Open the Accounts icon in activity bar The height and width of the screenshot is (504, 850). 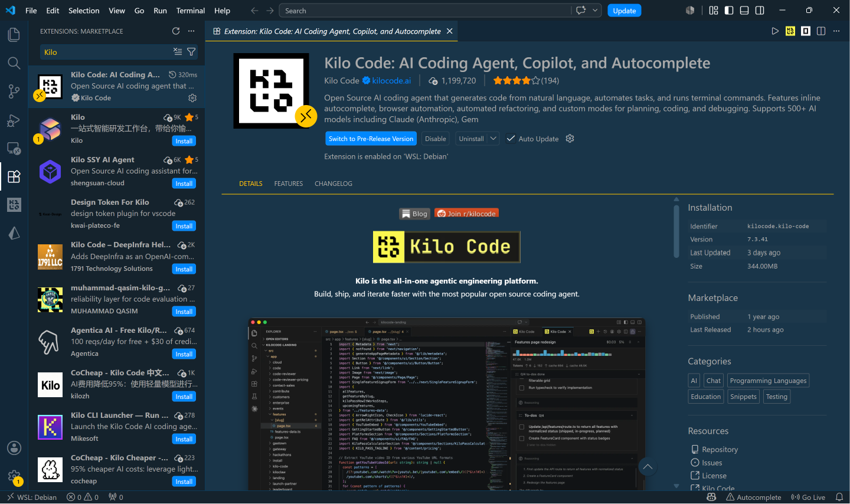click(14, 448)
